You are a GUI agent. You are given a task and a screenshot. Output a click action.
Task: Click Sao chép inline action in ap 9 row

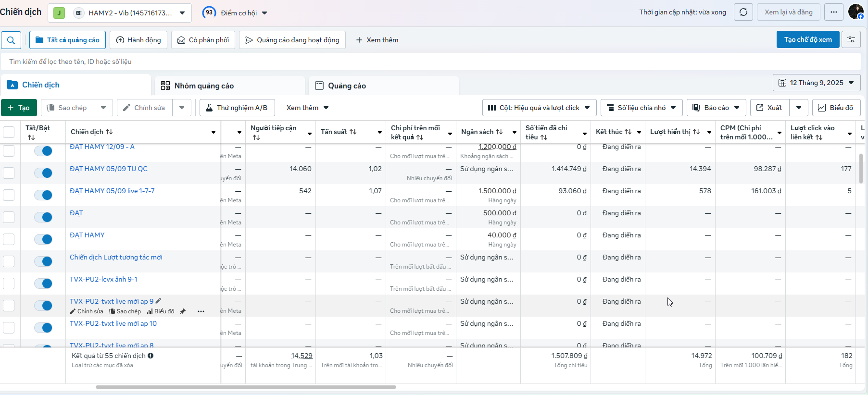tap(125, 311)
